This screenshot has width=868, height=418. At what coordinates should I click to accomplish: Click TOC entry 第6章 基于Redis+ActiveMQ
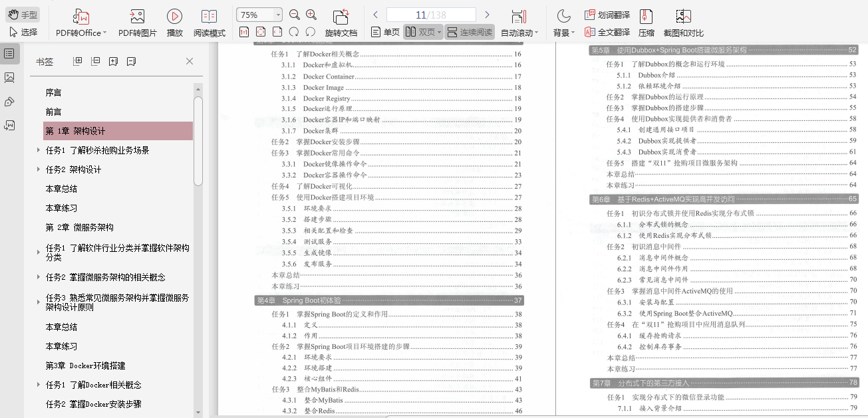pos(724,199)
